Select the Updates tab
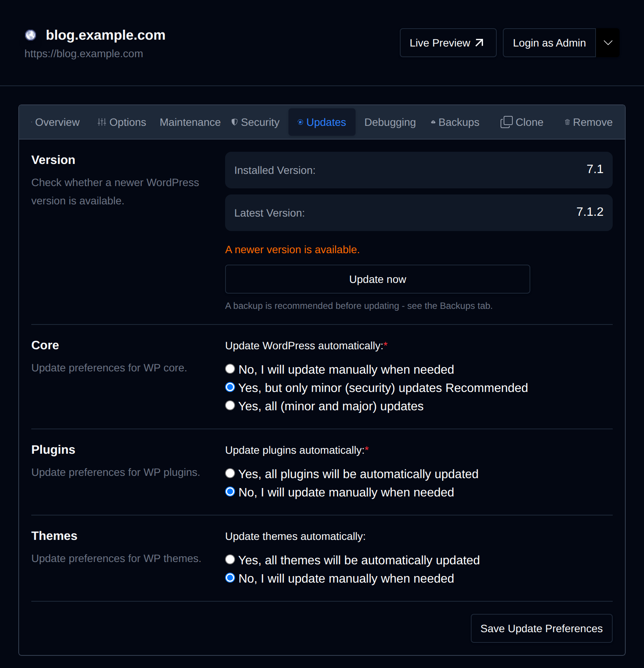The height and width of the screenshot is (668, 644). (322, 122)
